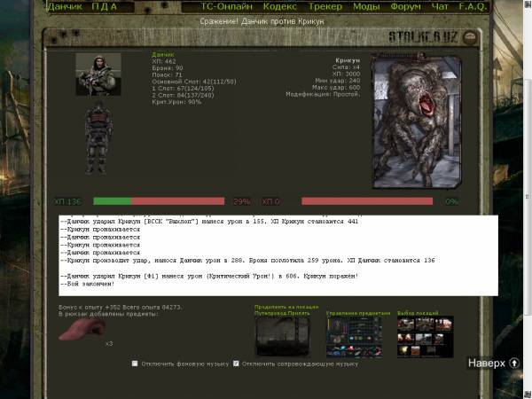Uncheck the disable accompanying music checkbox
This screenshot has width=532, height=399.
[x=236, y=364]
